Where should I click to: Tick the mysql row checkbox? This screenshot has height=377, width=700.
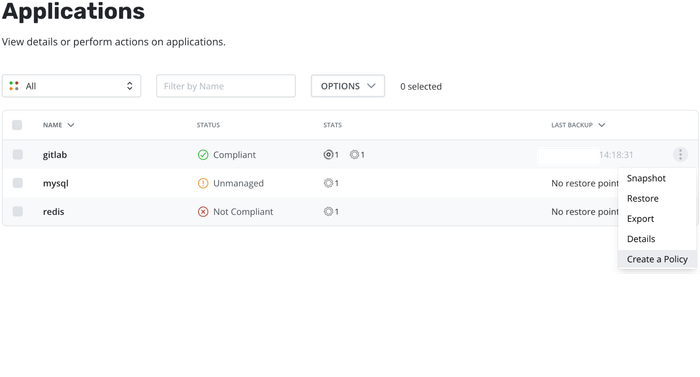click(x=17, y=183)
